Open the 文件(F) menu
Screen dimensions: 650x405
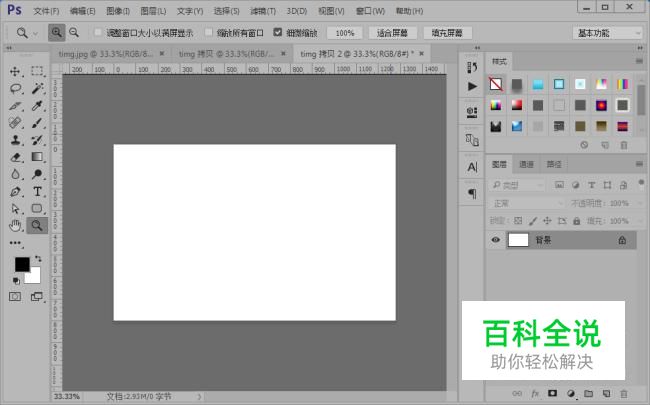(x=46, y=11)
